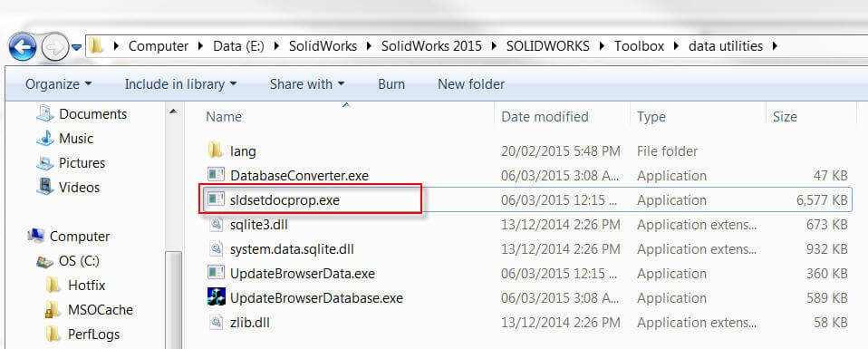Click the Computer icon in navigation pane
868x349 pixels.
coord(35,236)
